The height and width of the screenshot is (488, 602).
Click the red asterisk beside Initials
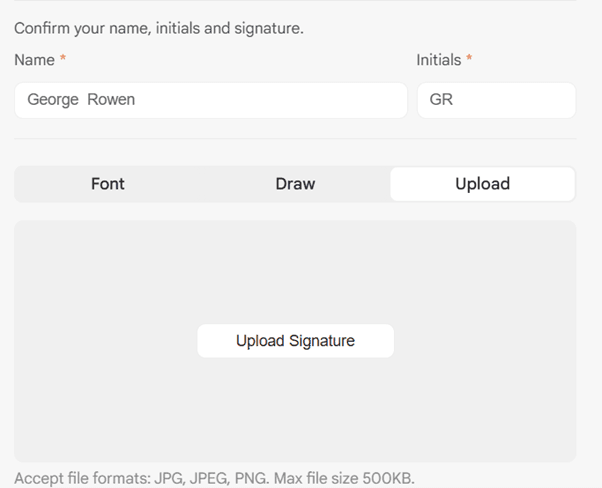469,60
